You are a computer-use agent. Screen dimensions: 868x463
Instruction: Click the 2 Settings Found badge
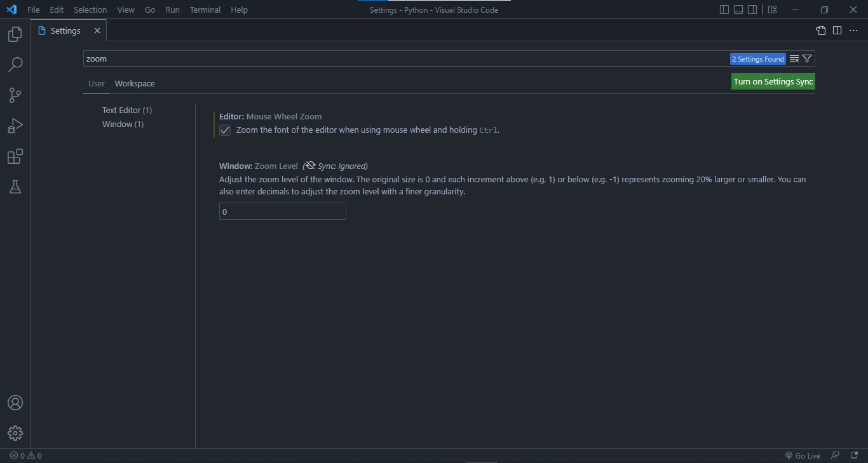[x=758, y=59]
